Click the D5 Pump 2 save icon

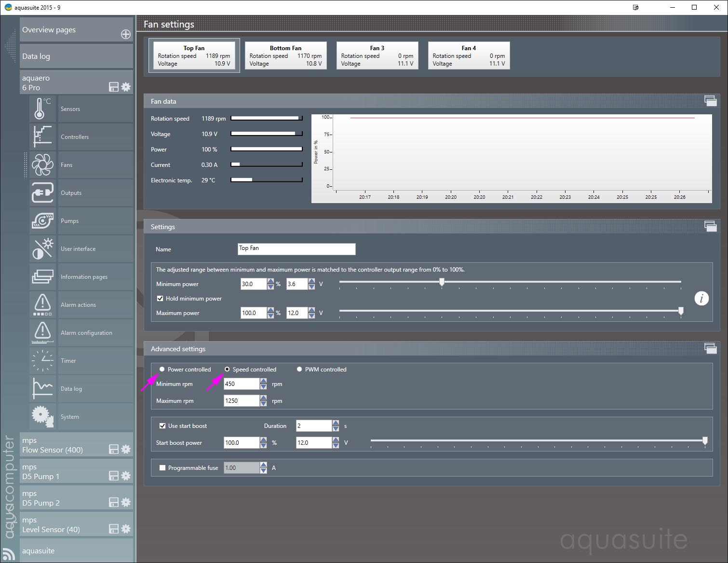point(114,502)
